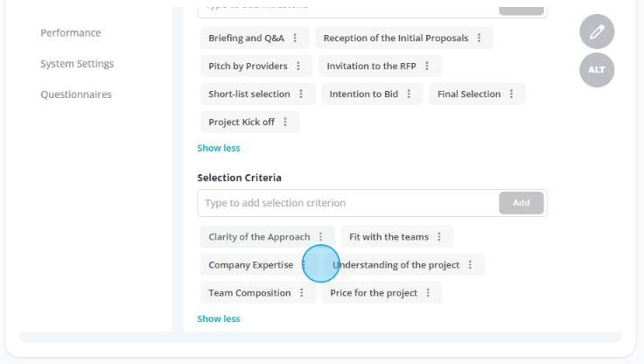This screenshot has width=644, height=364.
Task: Open three-dot menu for Clarity of the Approach
Action: [321, 236]
